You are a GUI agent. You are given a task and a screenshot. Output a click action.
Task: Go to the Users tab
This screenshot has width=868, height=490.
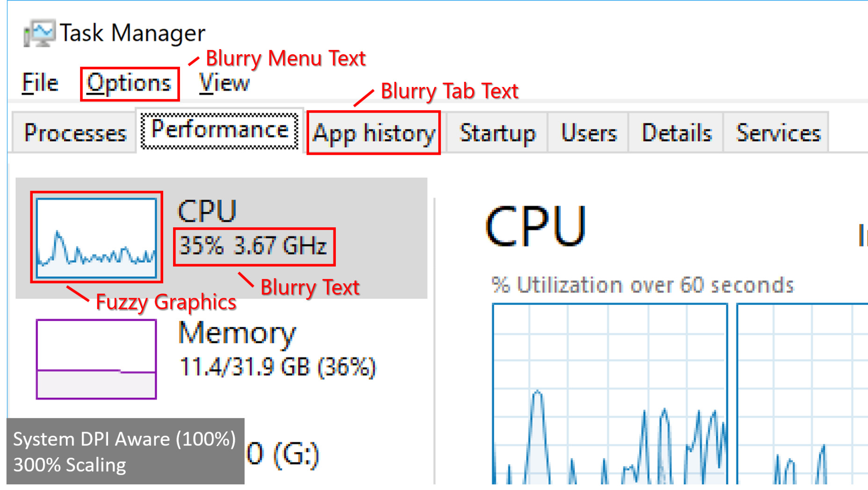(588, 133)
